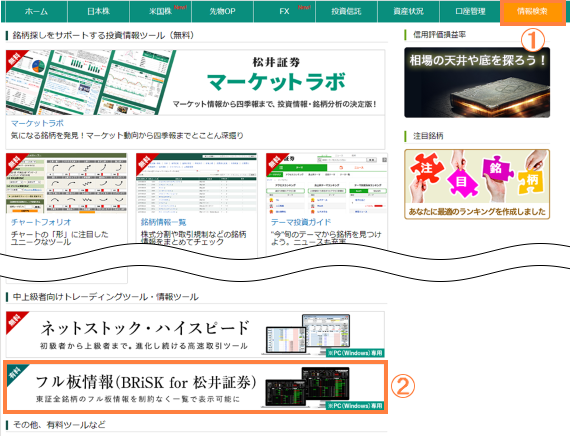Viewport: 570px width, 436px height.
Task: Open the マーケットラボ banner image
Action: coord(195,83)
